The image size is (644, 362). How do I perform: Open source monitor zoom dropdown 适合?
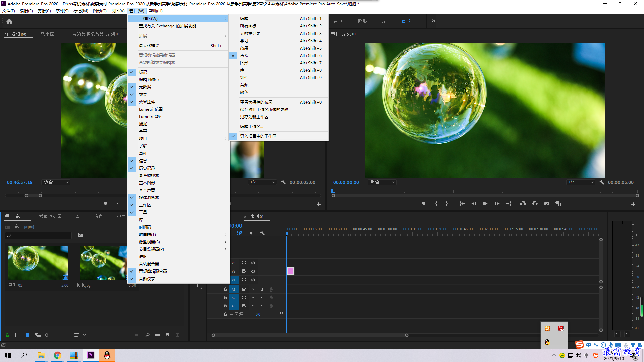[56, 182]
